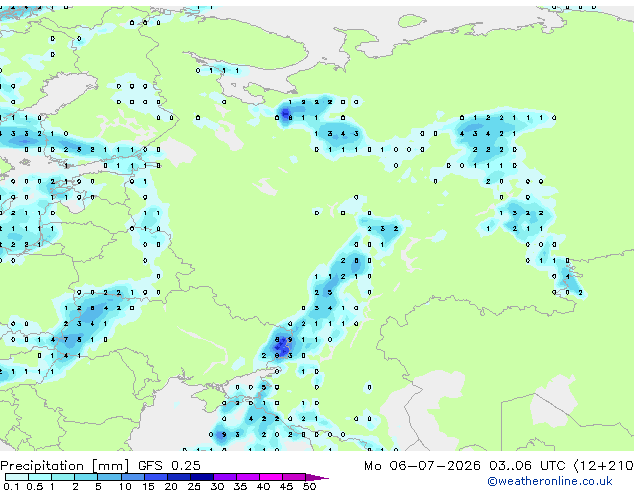Screen dimensions: 634x490
Task: Click the '50' legend scale label
Action: (x=309, y=486)
